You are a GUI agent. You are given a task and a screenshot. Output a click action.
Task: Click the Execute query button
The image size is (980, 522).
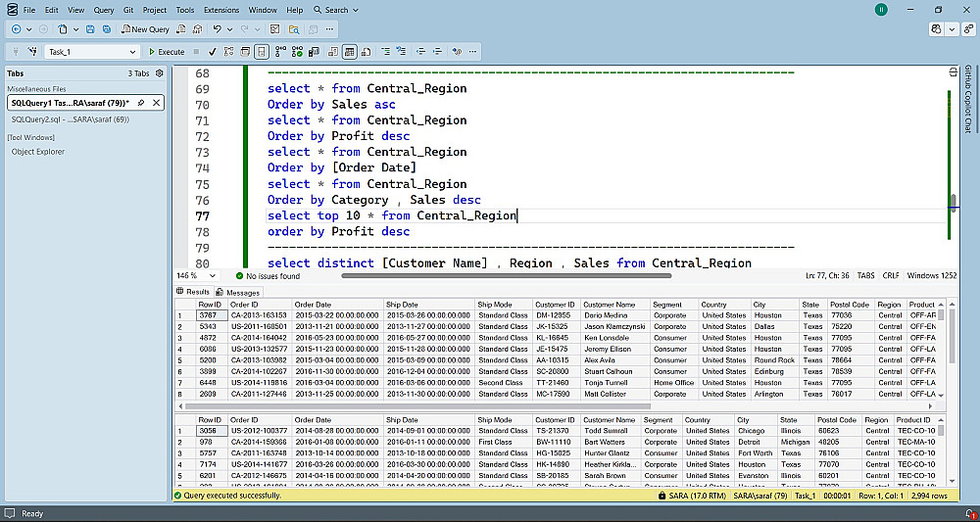[166, 52]
